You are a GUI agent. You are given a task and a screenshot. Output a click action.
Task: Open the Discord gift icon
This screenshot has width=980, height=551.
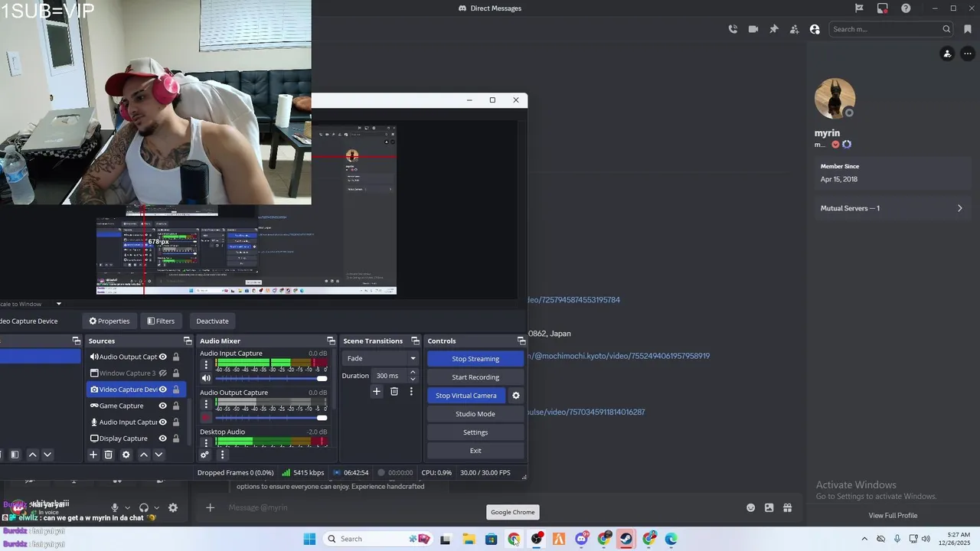(x=787, y=507)
